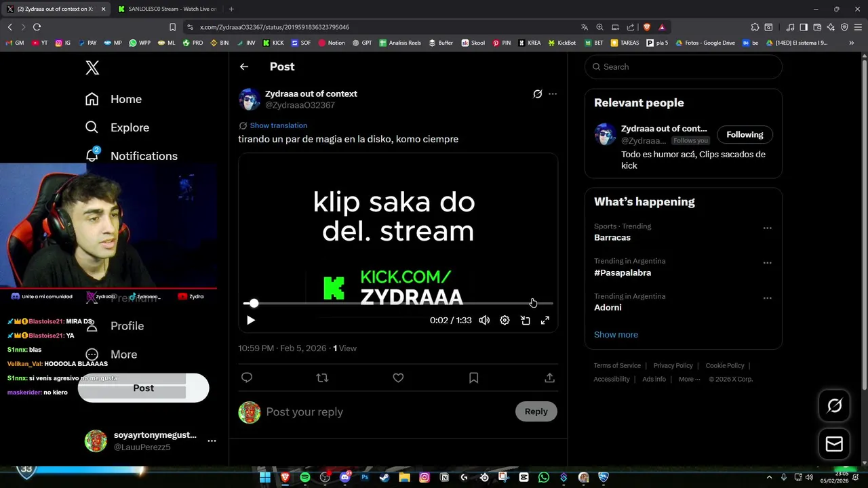The width and height of the screenshot is (868, 488).
Task: Open the X logo home link
Action: click(92, 67)
